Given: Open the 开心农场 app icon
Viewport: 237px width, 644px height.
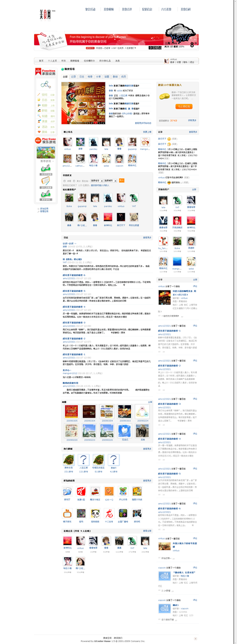Looking at the screenshot, I should pos(122,491).
